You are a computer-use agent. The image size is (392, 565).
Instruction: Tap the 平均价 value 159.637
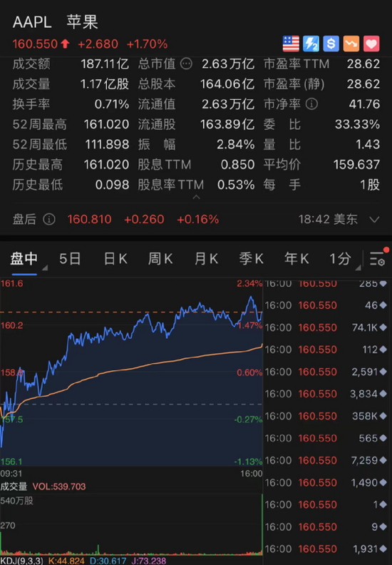[x=357, y=165]
